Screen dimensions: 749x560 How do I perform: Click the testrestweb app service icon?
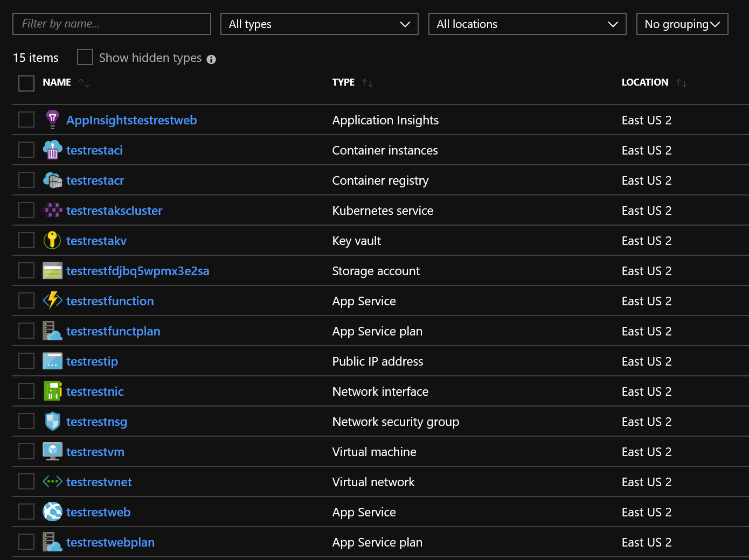pos(52,512)
